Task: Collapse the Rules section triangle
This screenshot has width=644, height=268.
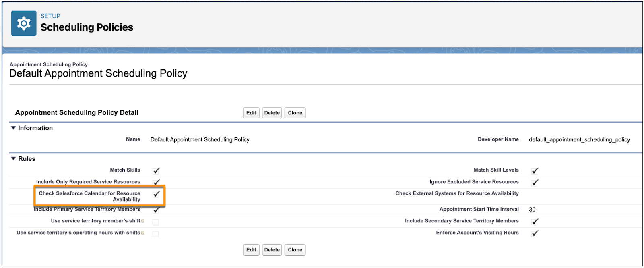Action: pos(13,159)
